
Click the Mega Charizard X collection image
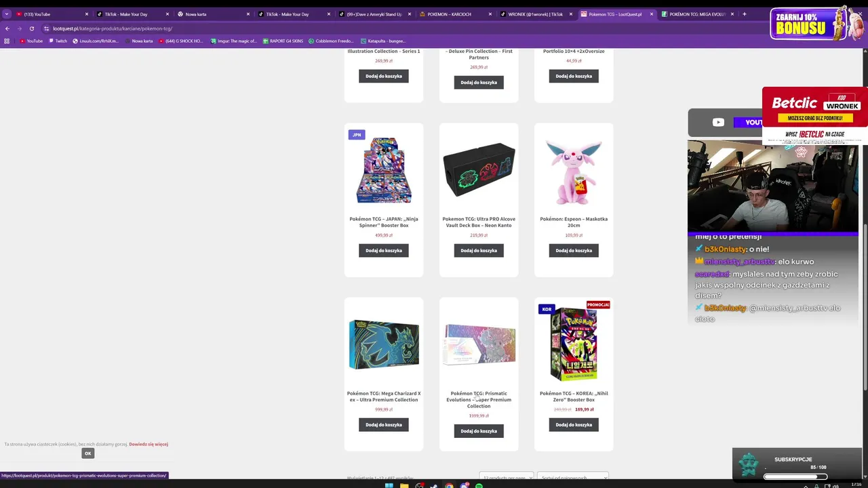384,344
